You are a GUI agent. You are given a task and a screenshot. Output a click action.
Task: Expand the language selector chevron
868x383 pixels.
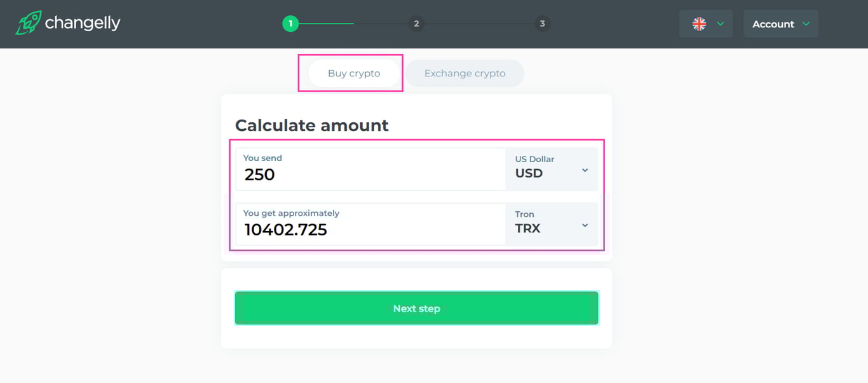[x=721, y=24]
